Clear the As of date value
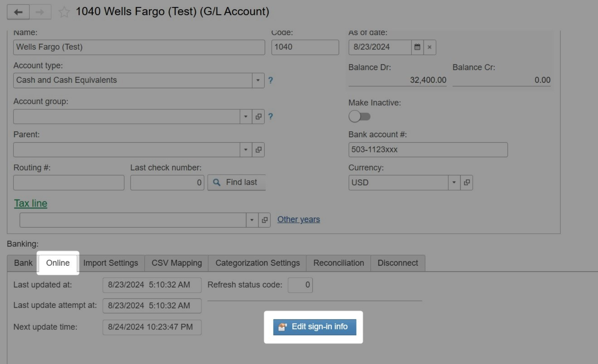Screen dimensions: 598x364 (x=430, y=47)
